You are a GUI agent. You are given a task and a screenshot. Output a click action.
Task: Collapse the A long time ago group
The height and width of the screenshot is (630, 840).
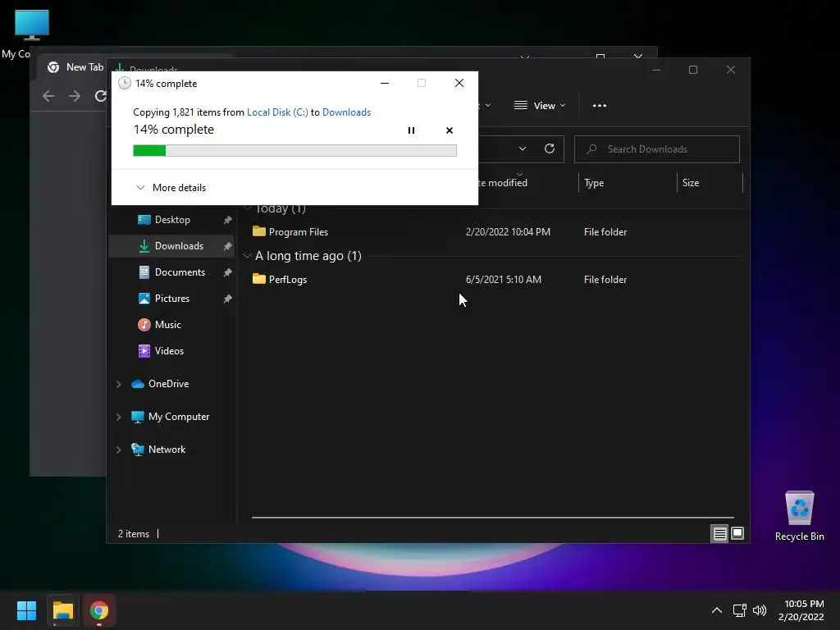pos(247,256)
